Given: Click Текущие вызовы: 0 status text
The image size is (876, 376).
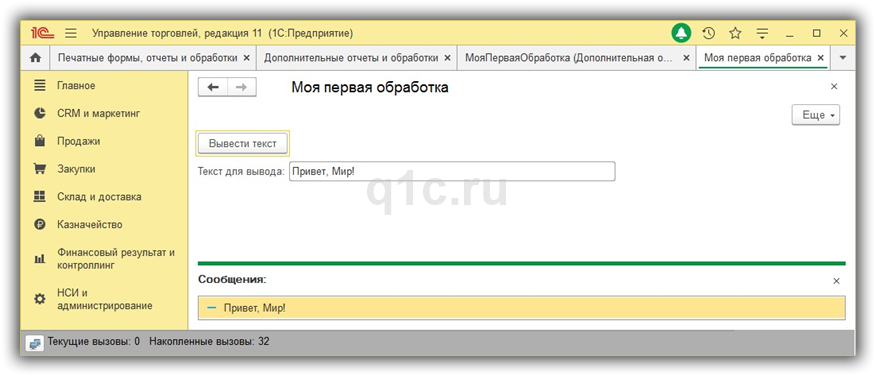Looking at the screenshot, I should click(94, 341).
